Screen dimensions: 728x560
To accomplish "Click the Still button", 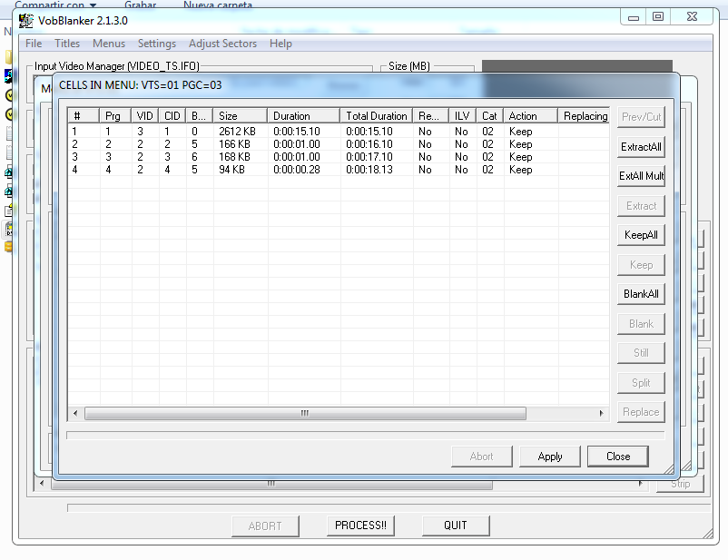I will click(641, 353).
